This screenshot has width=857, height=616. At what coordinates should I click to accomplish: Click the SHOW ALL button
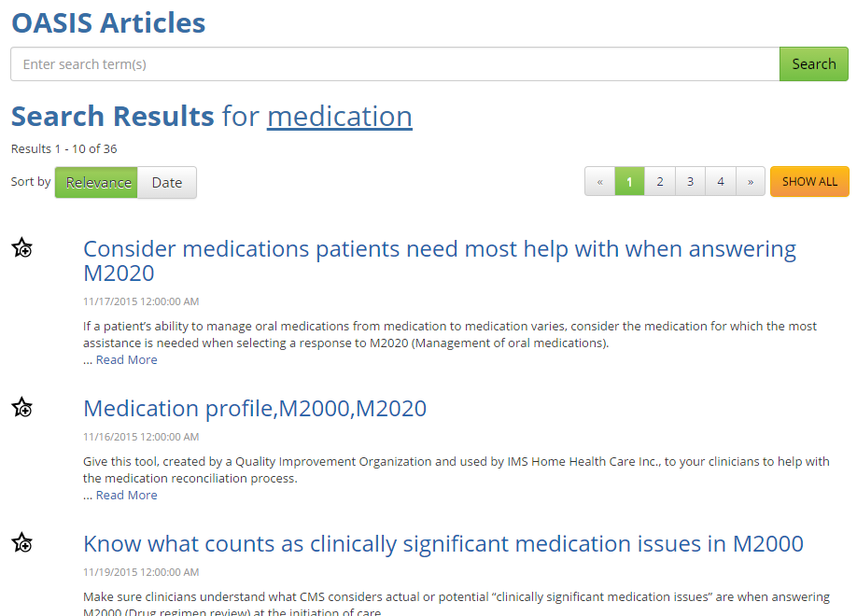809,182
